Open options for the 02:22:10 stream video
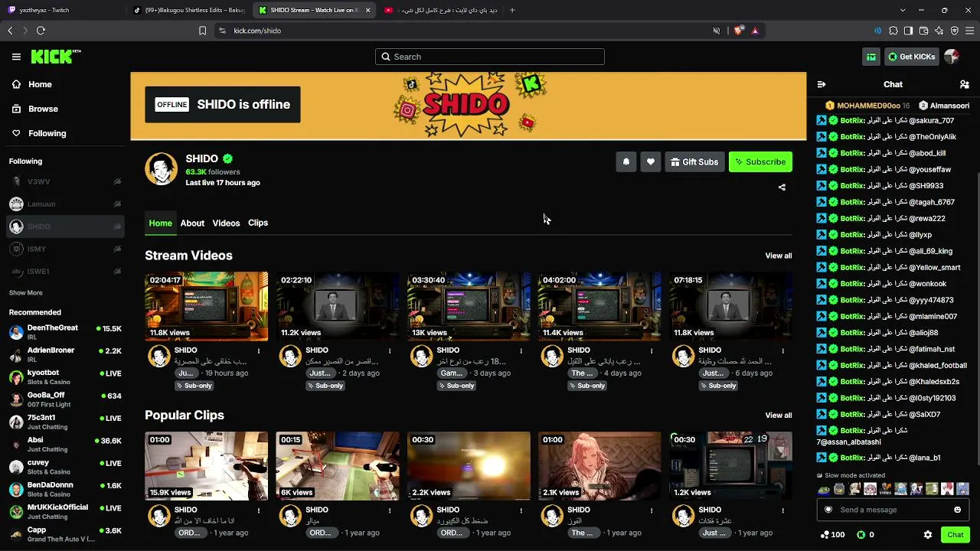The height and width of the screenshot is (551, 980). 390,350
